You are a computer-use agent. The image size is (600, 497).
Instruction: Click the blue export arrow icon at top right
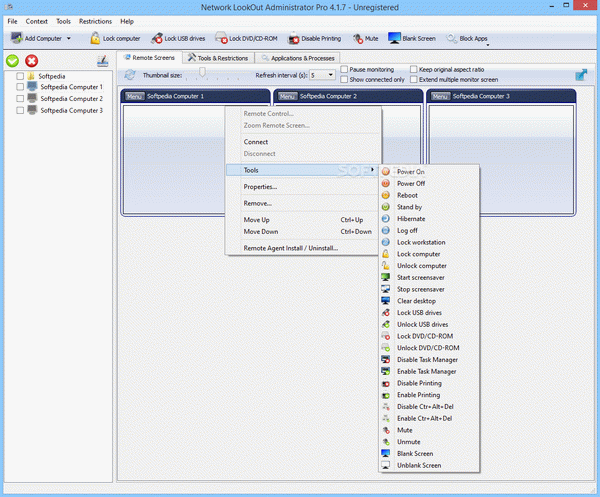(581, 75)
